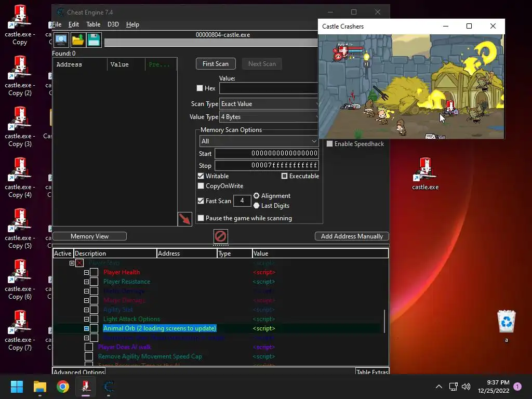Activate Remove Agility Movement Speed Cap checkbox
The height and width of the screenshot is (399, 532).
coord(89,356)
